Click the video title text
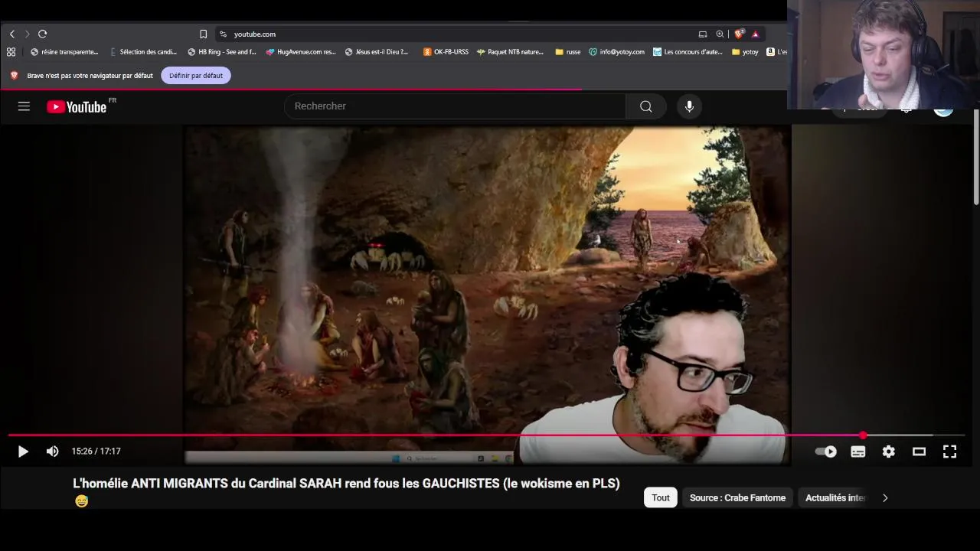Screen dimensions: 980x551 click(346, 484)
